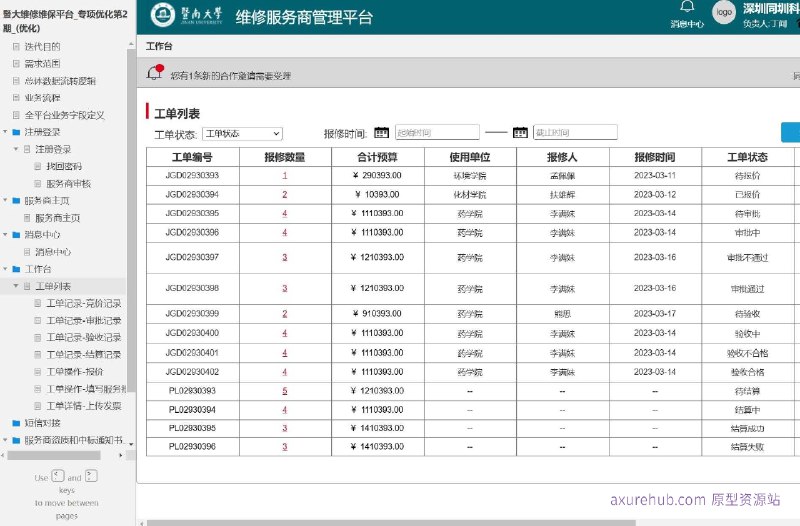The image size is (800, 526).
Task: Click the sidebar horizontal scrollbar
Action: tap(54, 456)
